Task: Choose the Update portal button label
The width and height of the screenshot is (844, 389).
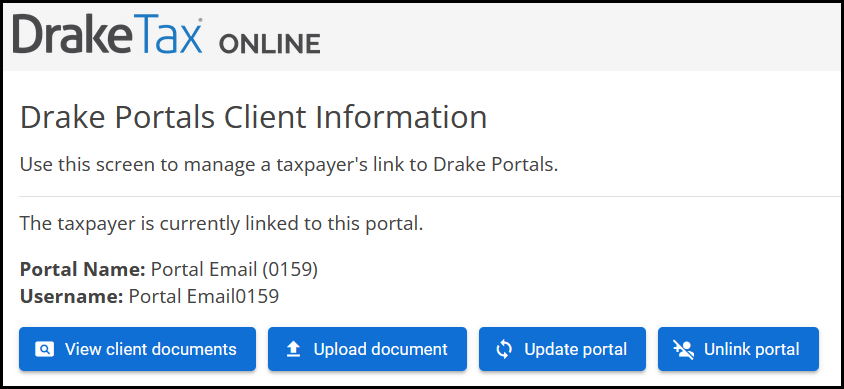Action: tap(575, 349)
